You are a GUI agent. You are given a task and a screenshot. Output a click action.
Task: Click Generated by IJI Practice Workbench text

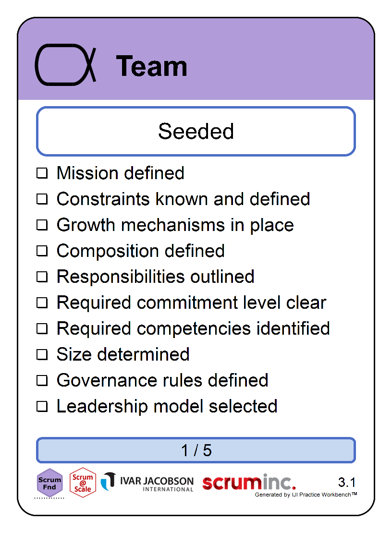coord(306,495)
